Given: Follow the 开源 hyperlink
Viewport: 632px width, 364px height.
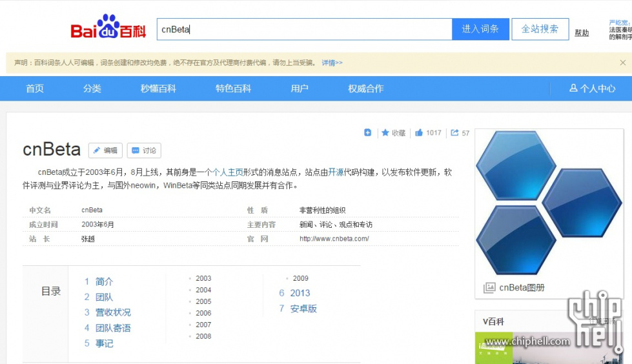Looking at the screenshot, I should click(336, 172).
